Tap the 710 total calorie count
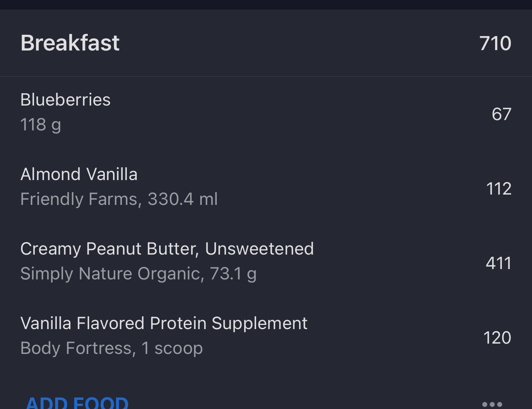532x409 pixels. pyautogui.click(x=496, y=43)
